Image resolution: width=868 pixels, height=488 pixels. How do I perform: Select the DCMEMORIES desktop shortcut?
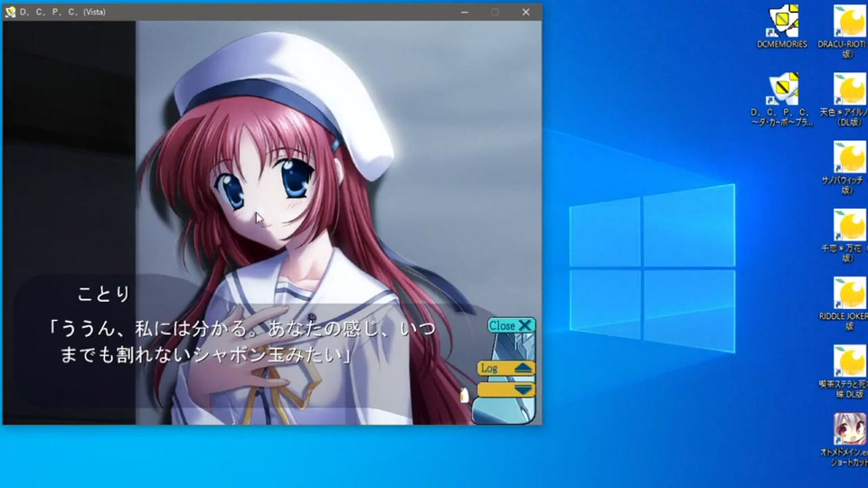point(782,26)
